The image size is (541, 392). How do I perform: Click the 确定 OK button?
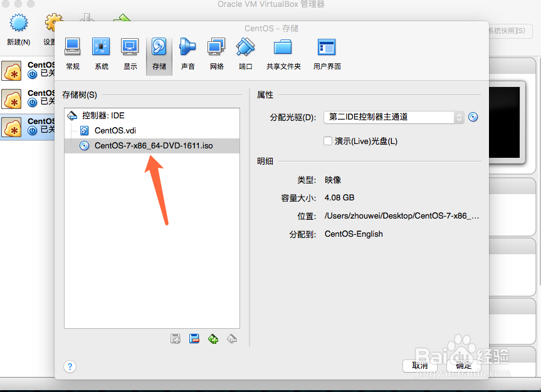click(x=464, y=366)
